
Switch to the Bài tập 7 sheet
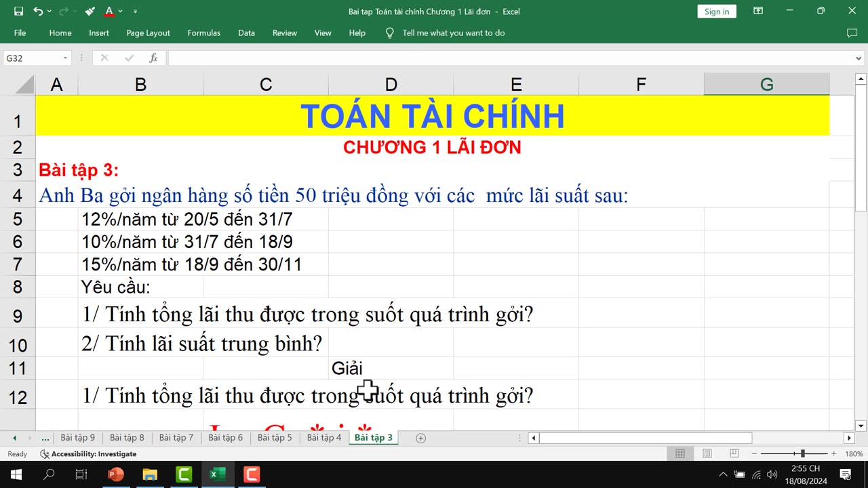[x=176, y=438]
